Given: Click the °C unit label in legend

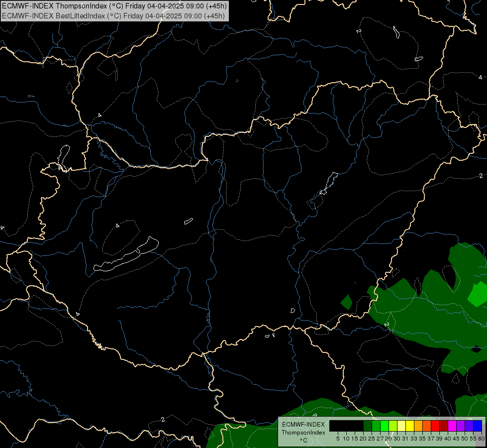Looking at the screenshot, I should tap(304, 441).
